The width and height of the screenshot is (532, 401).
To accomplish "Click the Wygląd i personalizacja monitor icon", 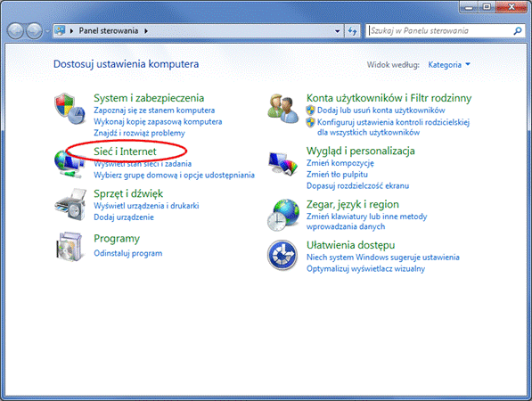I will 283,164.
